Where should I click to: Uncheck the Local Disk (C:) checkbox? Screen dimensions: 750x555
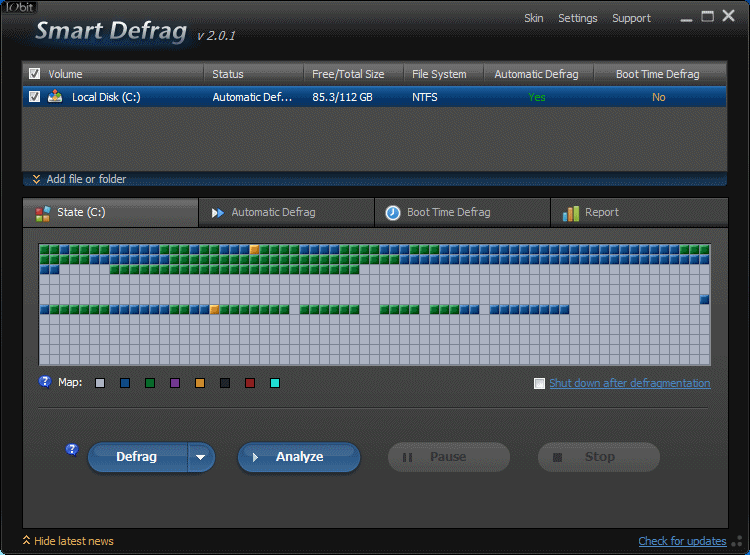tap(34, 97)
